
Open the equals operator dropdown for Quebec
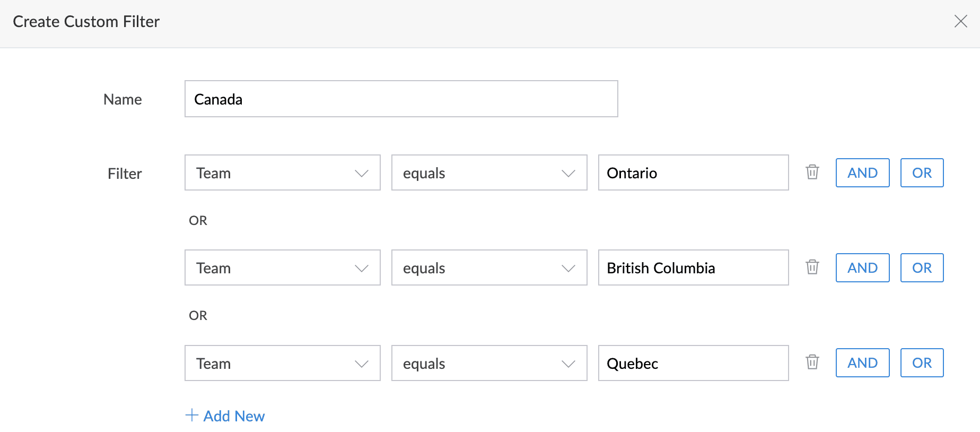[489, 364]
